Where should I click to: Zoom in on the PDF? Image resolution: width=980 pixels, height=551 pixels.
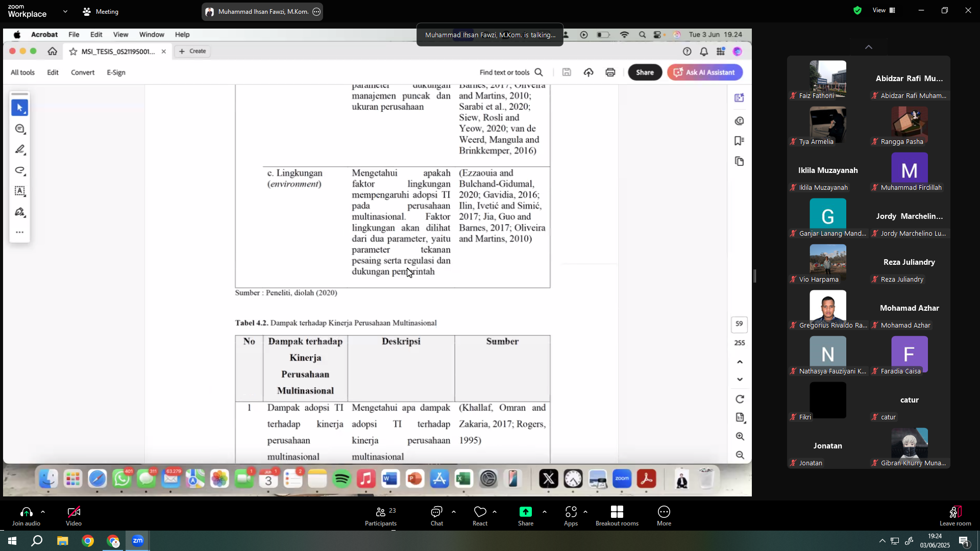(x=740, y=437)
